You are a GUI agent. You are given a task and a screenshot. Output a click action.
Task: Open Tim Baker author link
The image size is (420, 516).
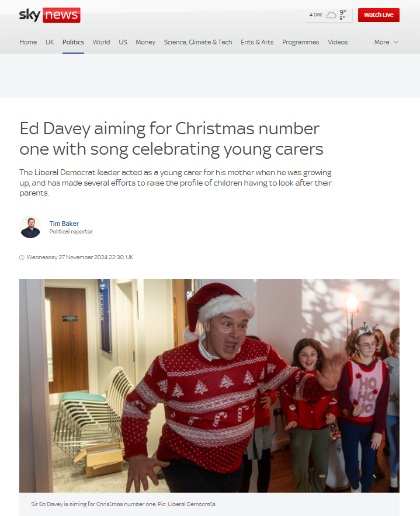tap(64, 224)
